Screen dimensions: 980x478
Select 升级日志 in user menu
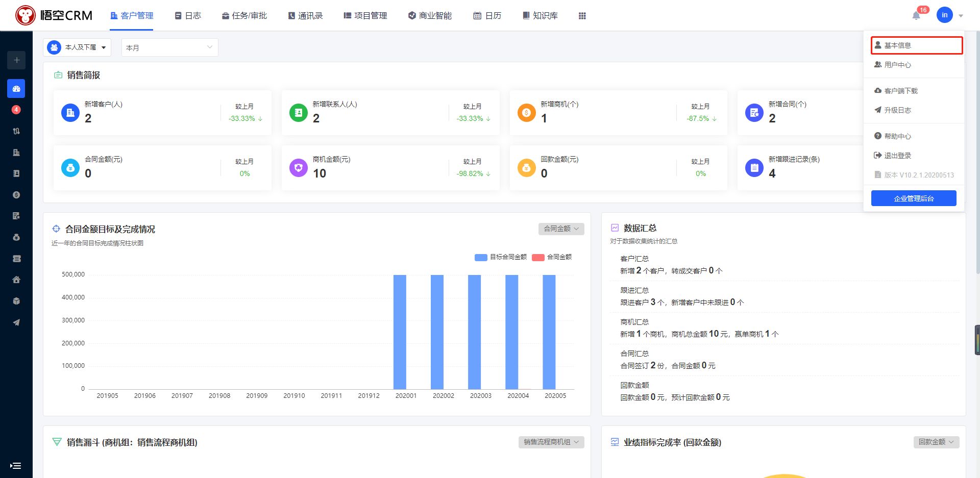click(x=914, y=110)
